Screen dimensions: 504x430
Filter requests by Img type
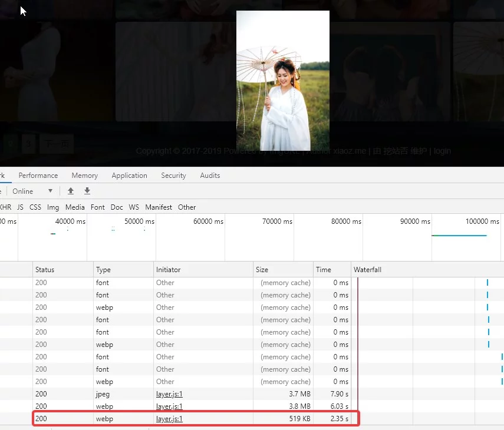53,207
